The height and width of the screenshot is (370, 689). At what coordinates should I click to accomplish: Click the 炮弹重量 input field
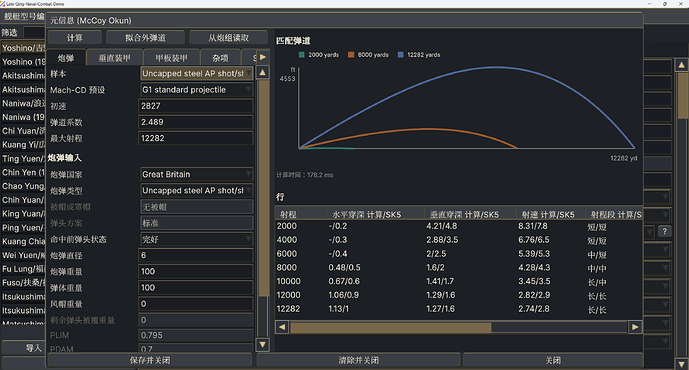tap(196, 272)
